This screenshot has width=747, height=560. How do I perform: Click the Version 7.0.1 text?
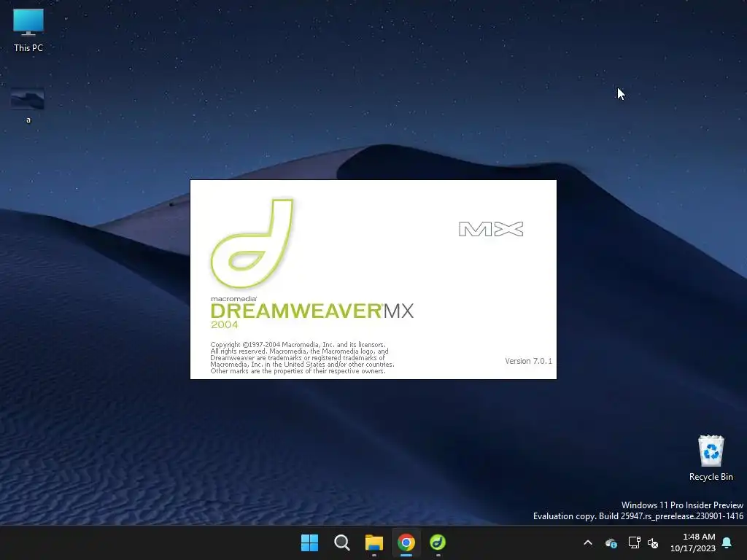528,361
